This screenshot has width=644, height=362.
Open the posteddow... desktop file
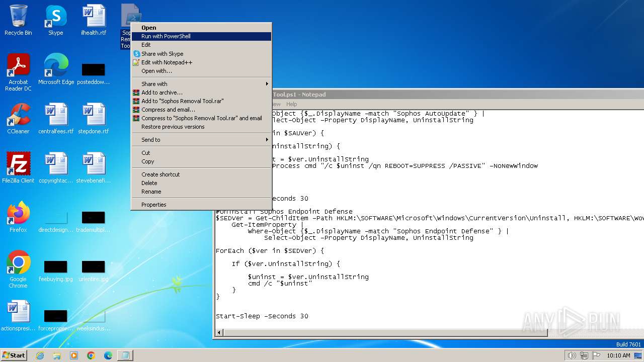tap(94, 73)
